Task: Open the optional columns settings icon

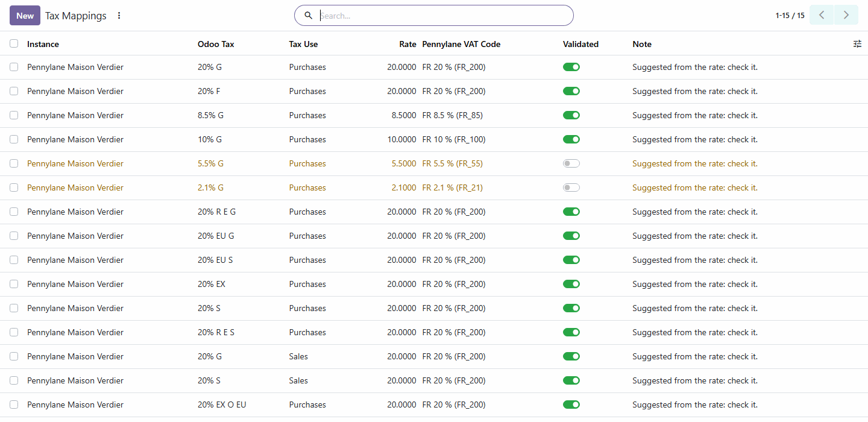Action: [857, 44]
